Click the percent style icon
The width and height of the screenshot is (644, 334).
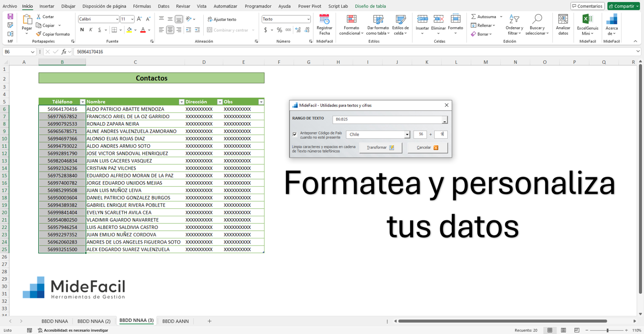tap(279, 30)
